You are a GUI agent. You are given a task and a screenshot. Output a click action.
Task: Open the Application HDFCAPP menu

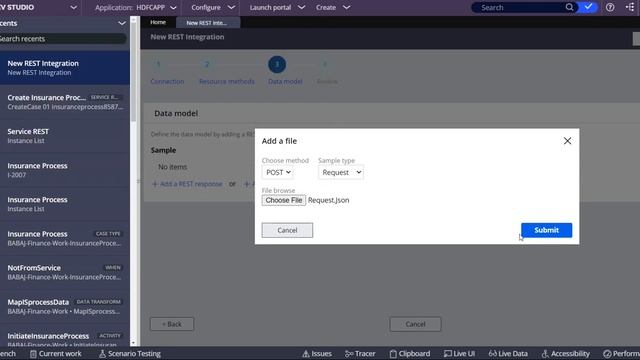136,7
